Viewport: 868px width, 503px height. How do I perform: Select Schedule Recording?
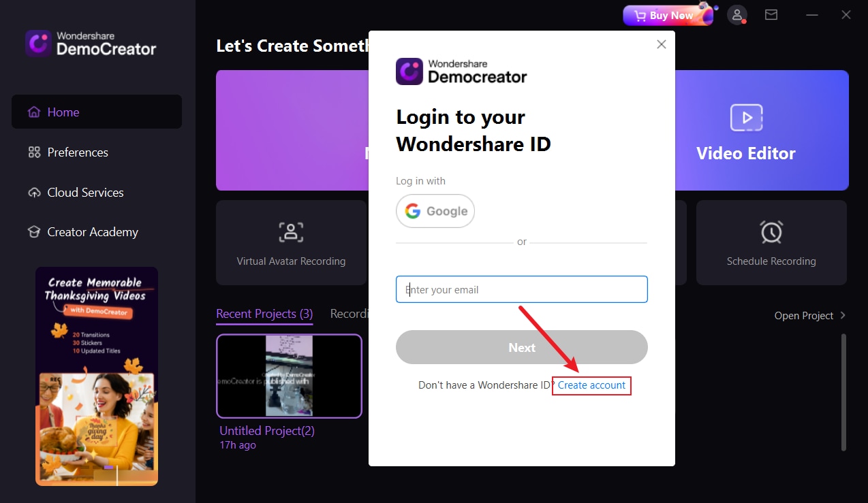click(771, 242)
